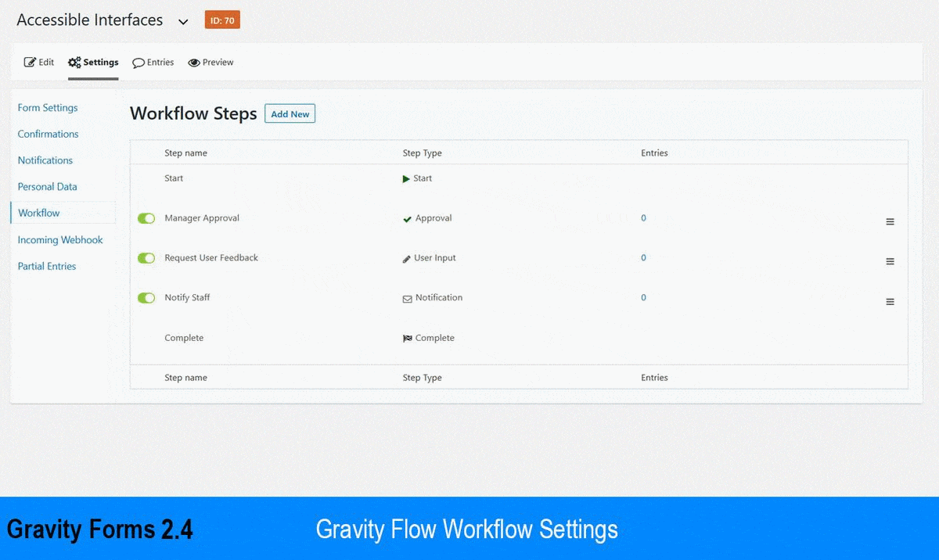Open the Preview tab
The height and width of the screenshot is (560, 939).
click(210, 63)
